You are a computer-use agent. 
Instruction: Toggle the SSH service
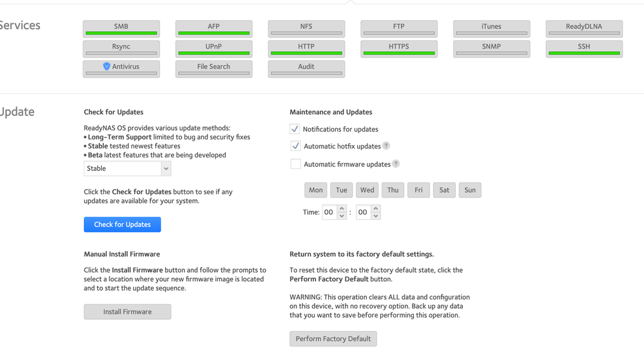(x=584, y=48)
